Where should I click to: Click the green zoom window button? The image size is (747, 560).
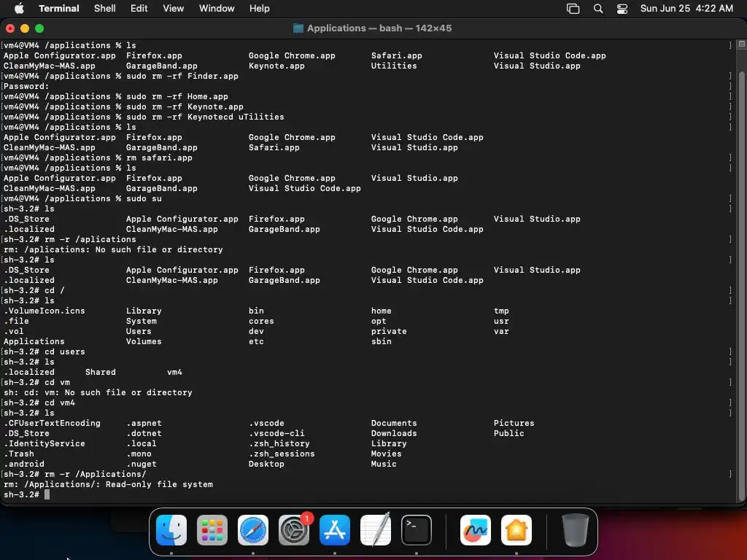(39, 28)
